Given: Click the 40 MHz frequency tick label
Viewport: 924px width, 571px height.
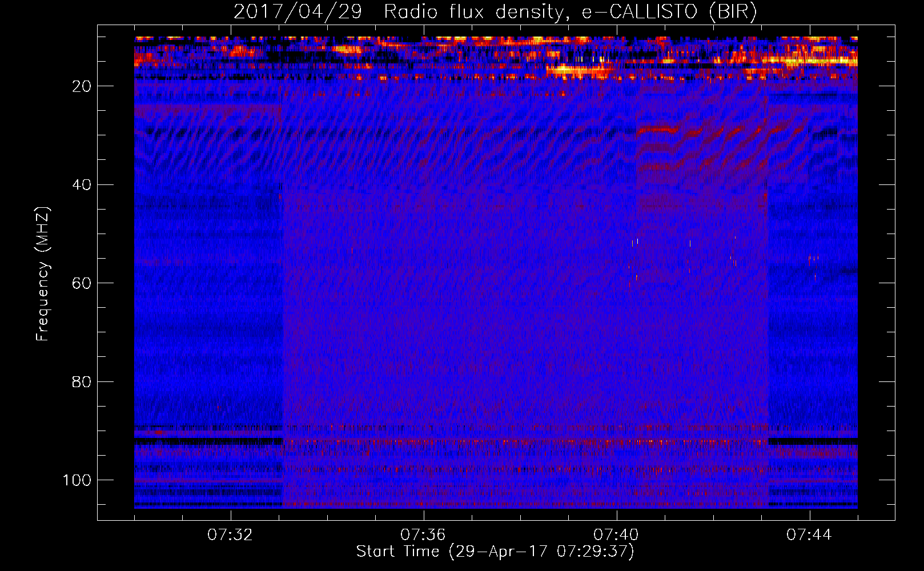Looking at the screenshot, I should tap(82, 185).
